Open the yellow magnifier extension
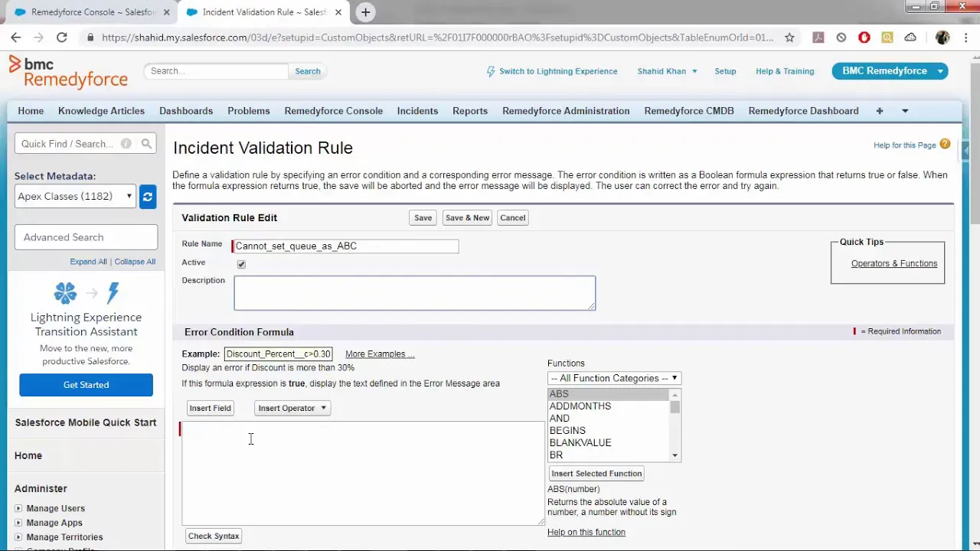Viewport: 980px width, 551px height. point(887,37)
